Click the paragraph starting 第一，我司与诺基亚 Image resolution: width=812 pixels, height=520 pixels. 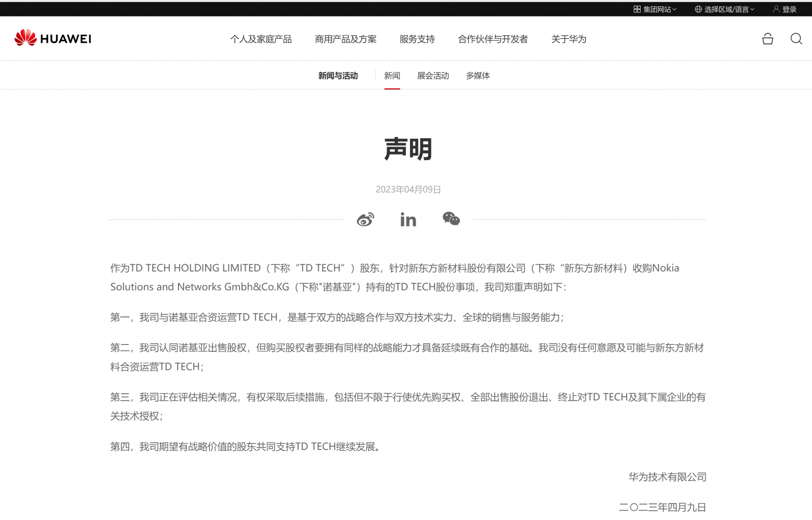337,317
